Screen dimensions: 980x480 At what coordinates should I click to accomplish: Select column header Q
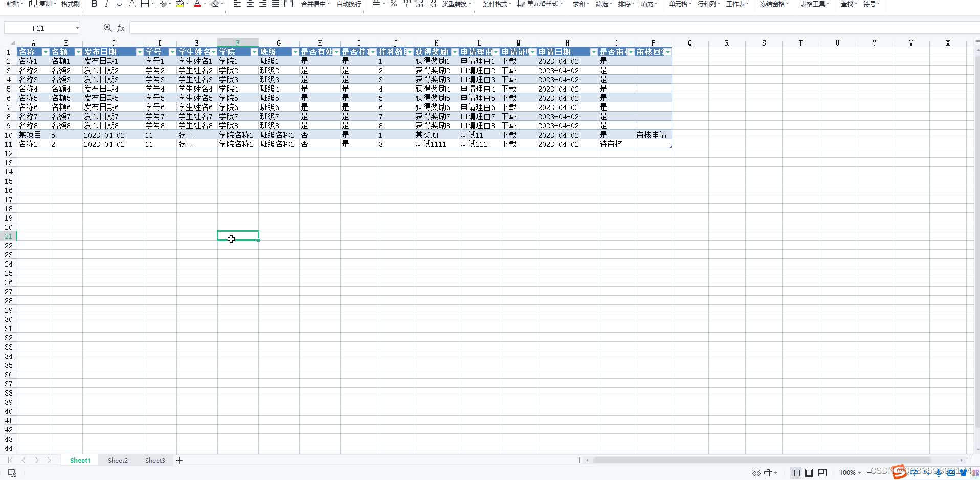click(x=690, y=43)
